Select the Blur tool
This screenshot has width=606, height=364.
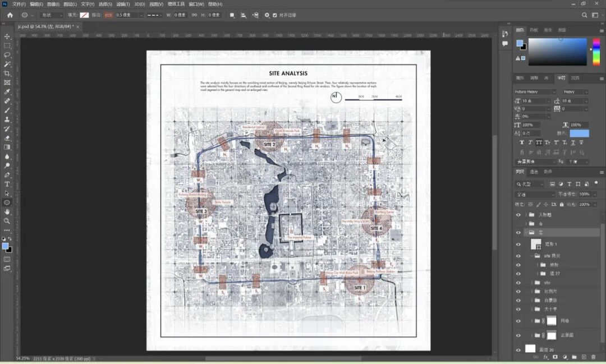click(x=7, y=156)
